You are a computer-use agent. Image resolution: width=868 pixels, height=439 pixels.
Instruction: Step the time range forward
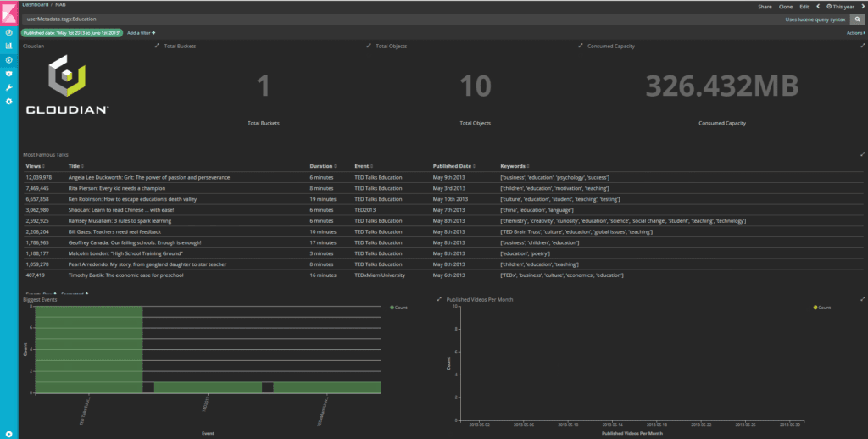[x=862, y=7]
